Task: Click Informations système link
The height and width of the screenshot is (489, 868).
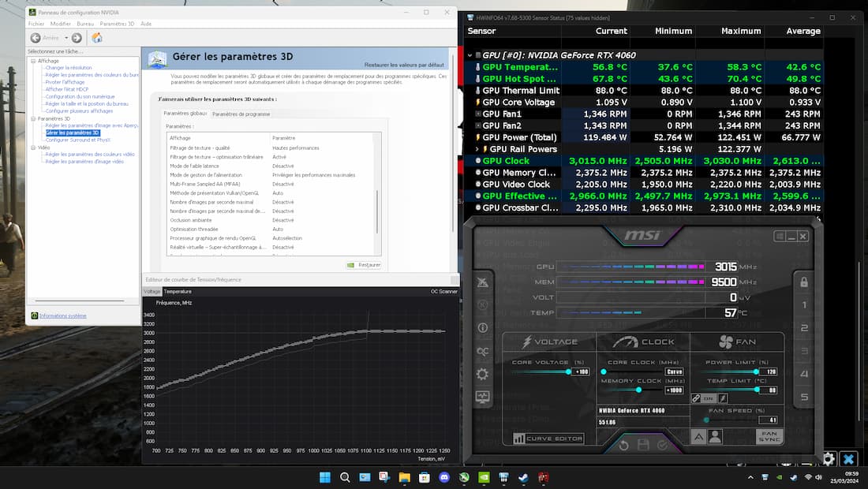Action: point(62,315)
